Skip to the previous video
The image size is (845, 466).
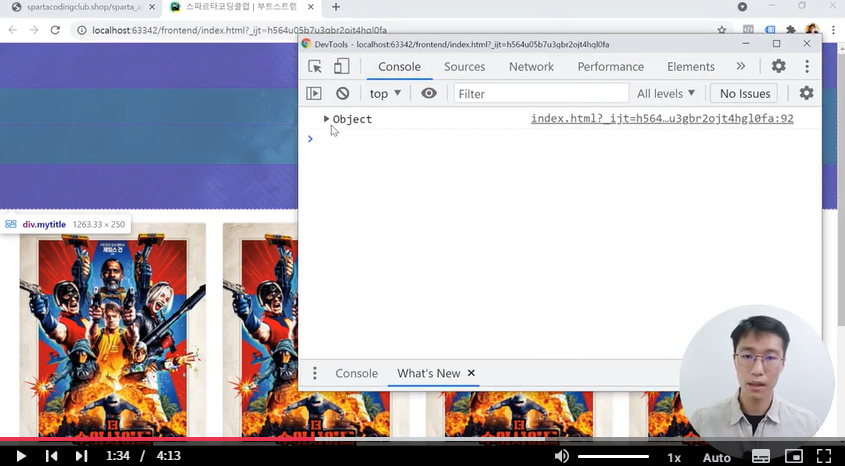[52, 456]
